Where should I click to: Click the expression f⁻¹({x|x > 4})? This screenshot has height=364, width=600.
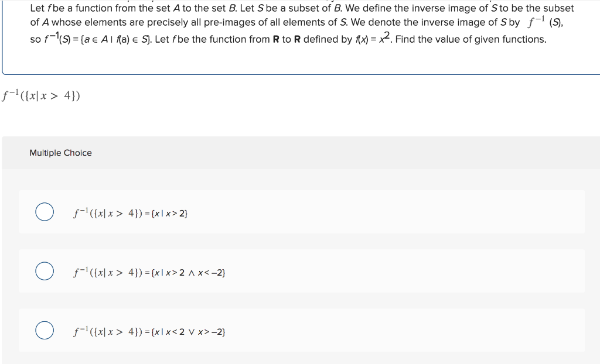pos(42,95)
